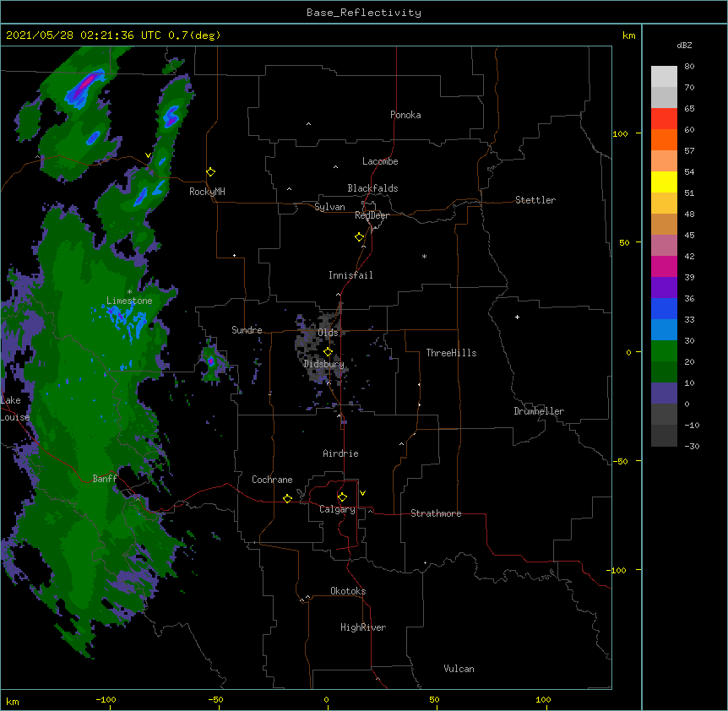
Task: Click the yellow V marker northeast of Calgary
Action: tap(362, 493)
